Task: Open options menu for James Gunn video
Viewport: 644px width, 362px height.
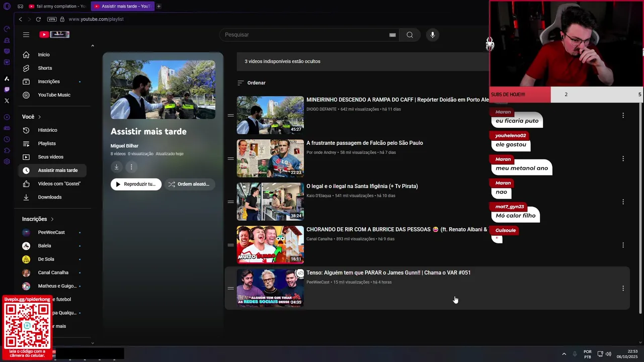Action: click(623, 288)
